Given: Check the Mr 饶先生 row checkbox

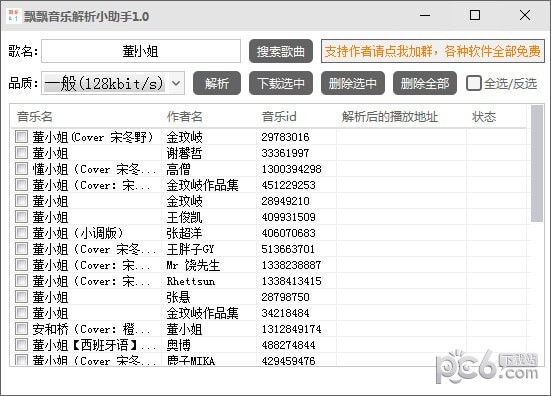Looking at the screenshot, I should pos(21,265).
